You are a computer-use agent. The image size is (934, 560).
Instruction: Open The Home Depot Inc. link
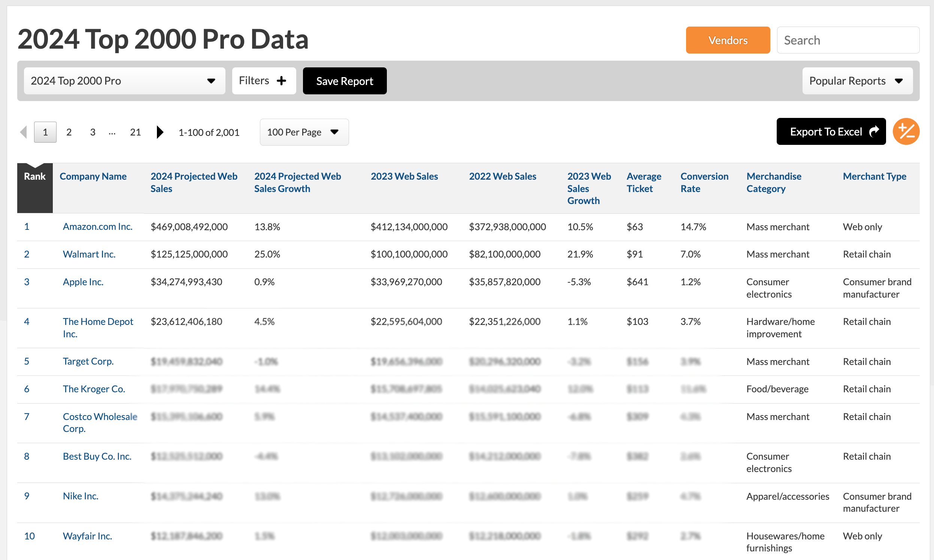pos(98,328)
